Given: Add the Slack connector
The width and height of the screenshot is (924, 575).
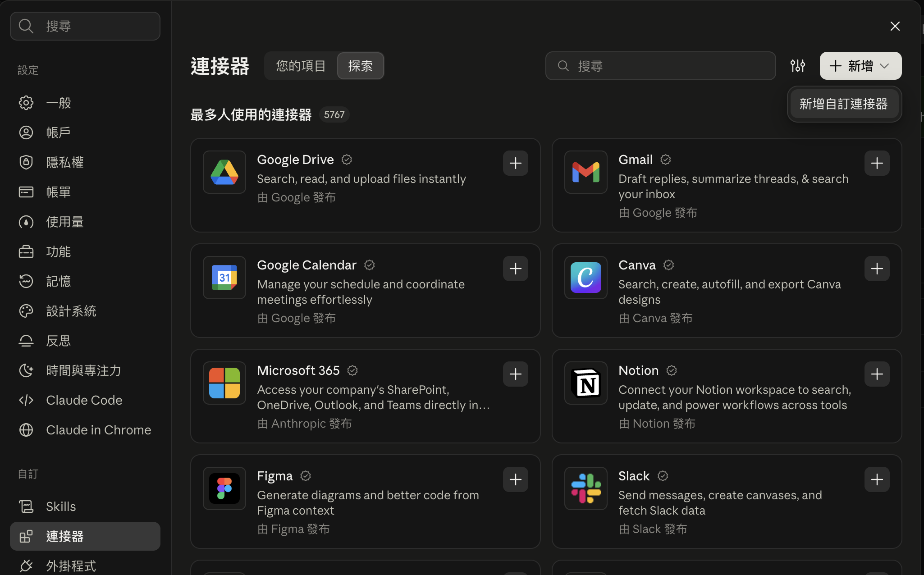Looking at the screenshot, I should (x=877, y=479).
